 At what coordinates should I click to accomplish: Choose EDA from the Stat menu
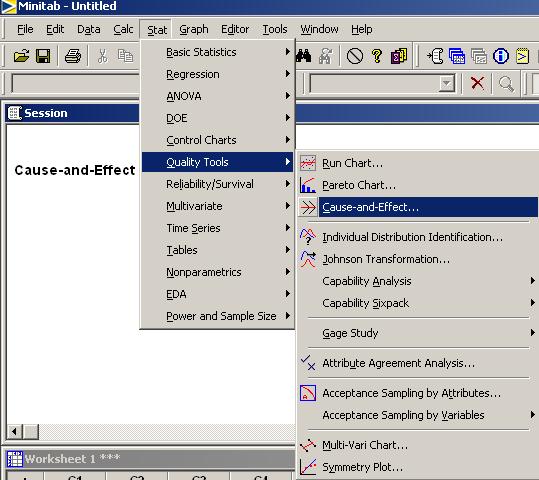point(218,294)
